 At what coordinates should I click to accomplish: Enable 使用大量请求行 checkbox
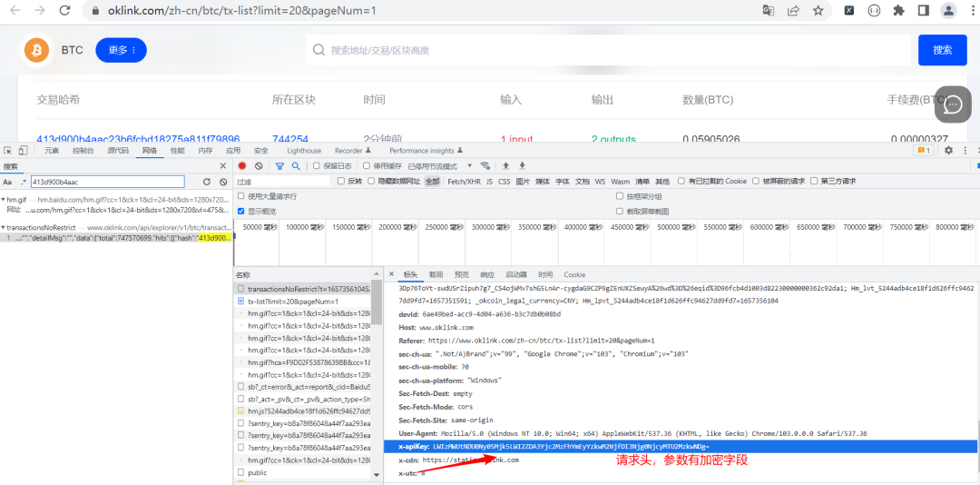(241, 196)
